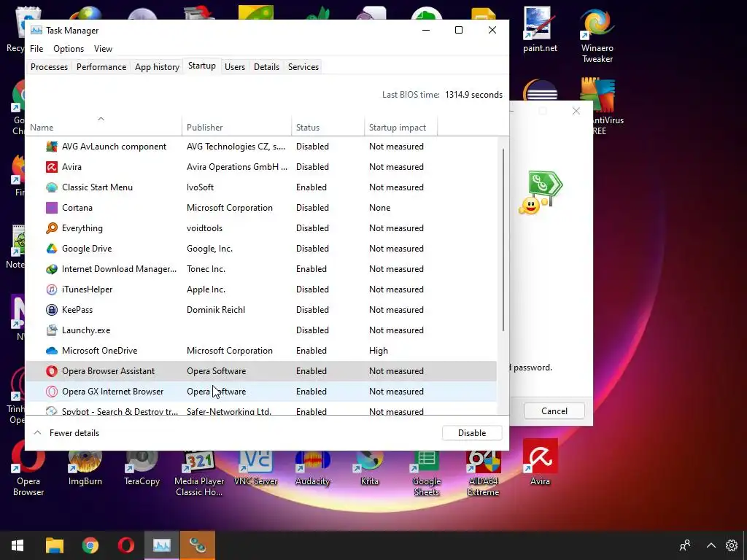Open the Opera Browser desktop shortcut
This screenshot has width=747, height=560.
coord(28,469)
